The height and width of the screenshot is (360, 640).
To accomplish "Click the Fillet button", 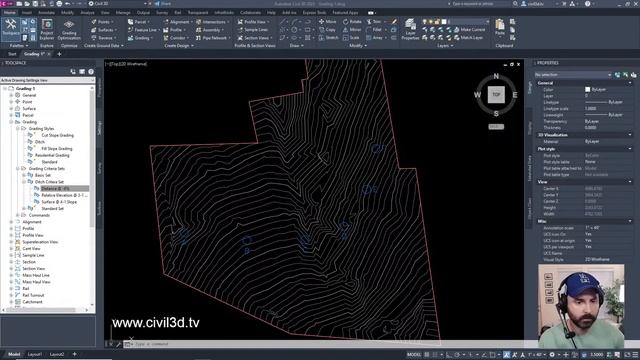I will [x=374, y=30].
